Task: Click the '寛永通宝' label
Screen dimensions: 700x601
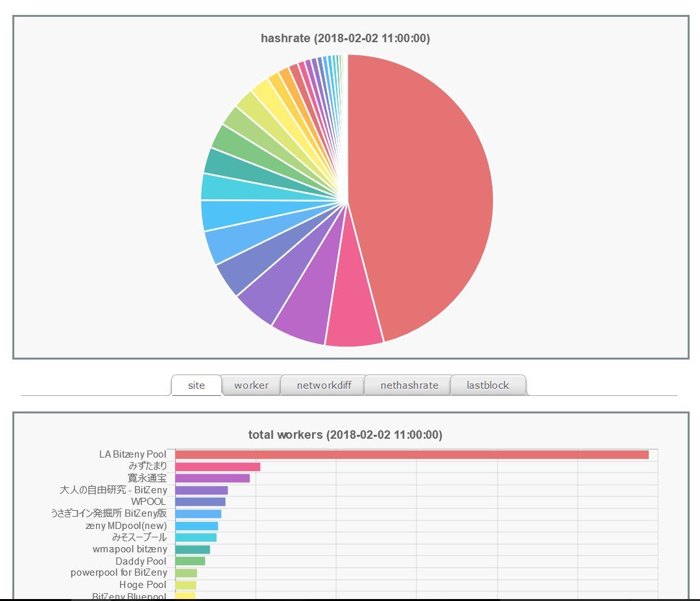Action: click(147, 478)
